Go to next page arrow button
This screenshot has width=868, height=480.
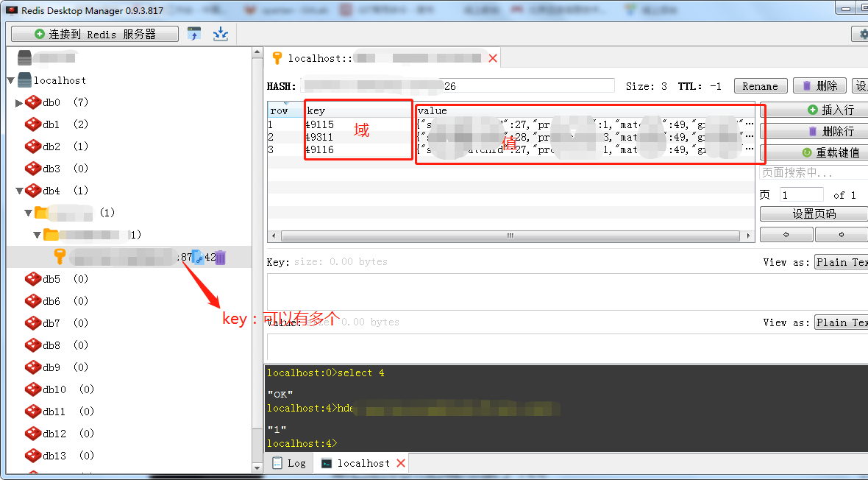coord(842,234)
